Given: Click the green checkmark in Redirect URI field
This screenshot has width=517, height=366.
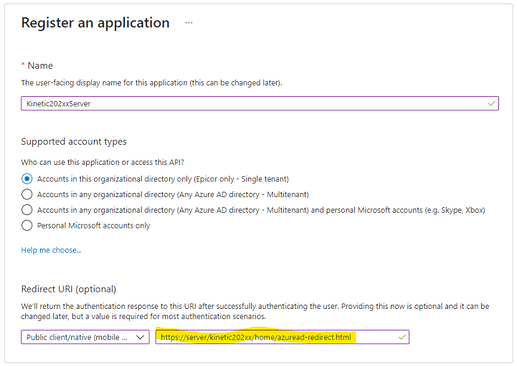Looking at the screenshot, I should click(402, 337).
